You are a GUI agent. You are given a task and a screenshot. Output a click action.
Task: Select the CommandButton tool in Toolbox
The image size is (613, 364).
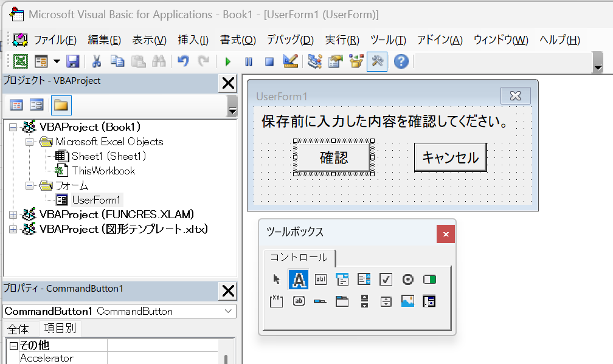point(299,301)
